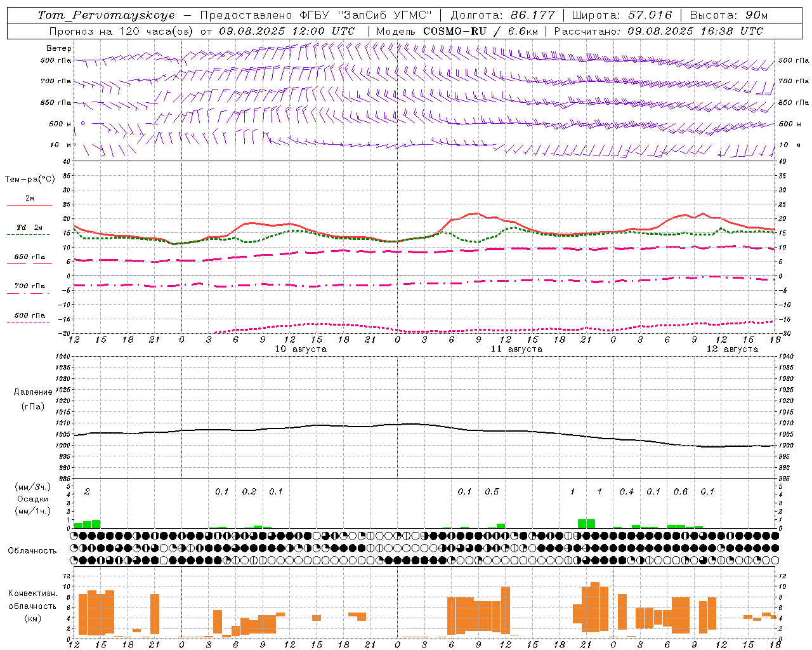Select forecast start time 09.08.2025 12:00 UTC

(287, 31)
